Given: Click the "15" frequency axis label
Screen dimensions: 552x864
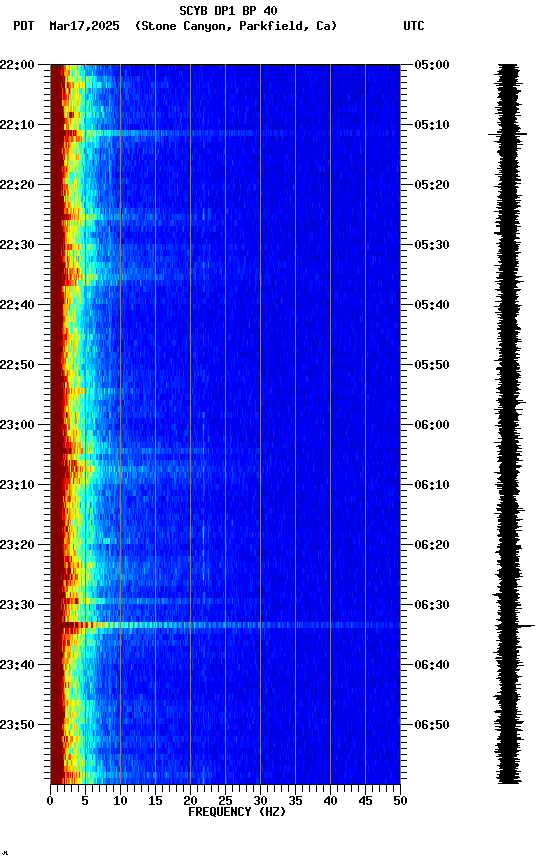Looking at the screenshot, I should coord(155,801).
